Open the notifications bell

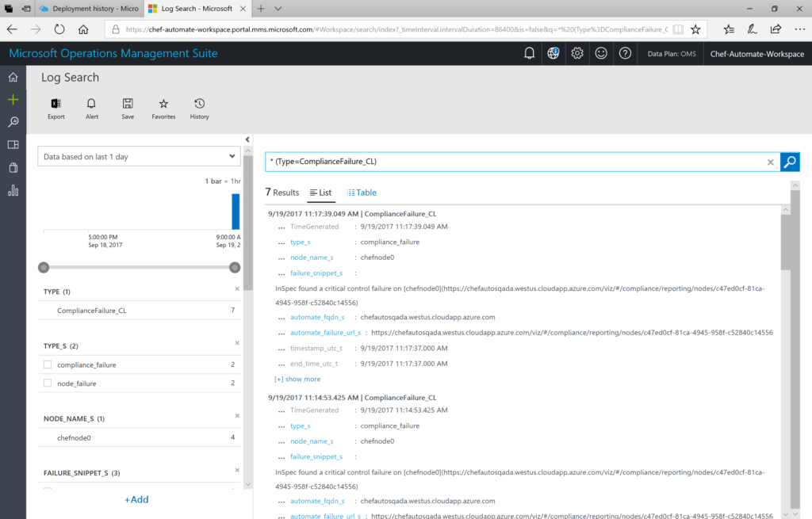pos(529,53)
